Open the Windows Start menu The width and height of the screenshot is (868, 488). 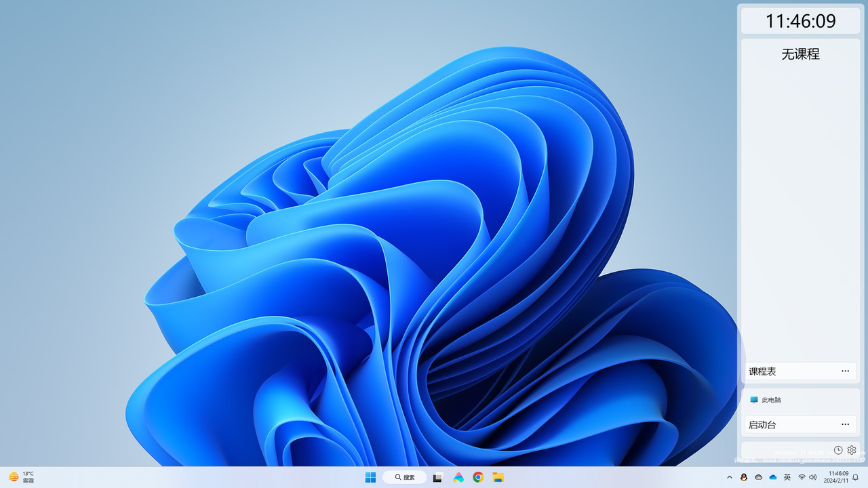click(x=370, y=477)
